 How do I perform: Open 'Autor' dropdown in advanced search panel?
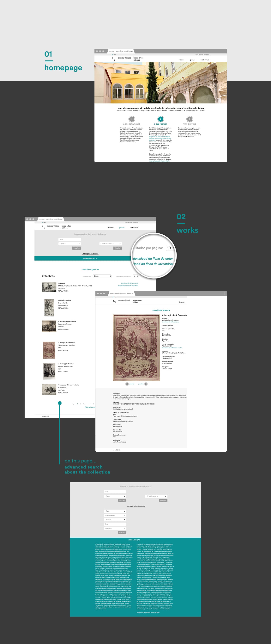tap(115, 496)
